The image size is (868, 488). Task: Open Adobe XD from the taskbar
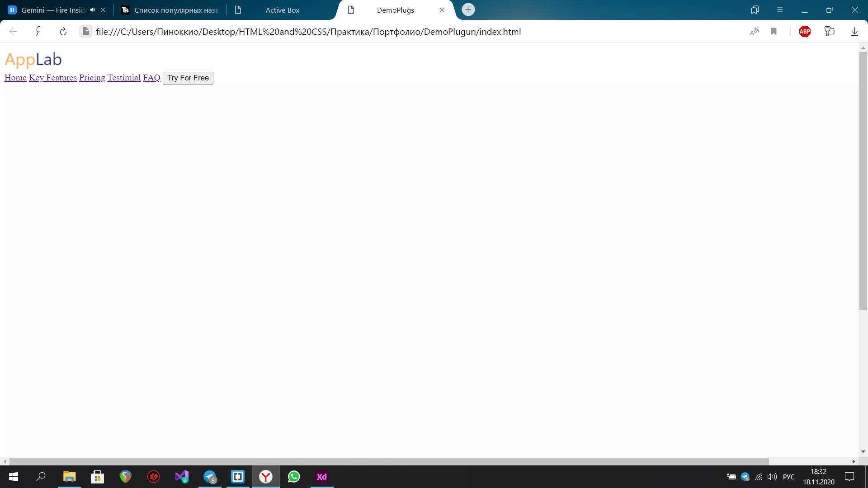(x=321, y=477)
